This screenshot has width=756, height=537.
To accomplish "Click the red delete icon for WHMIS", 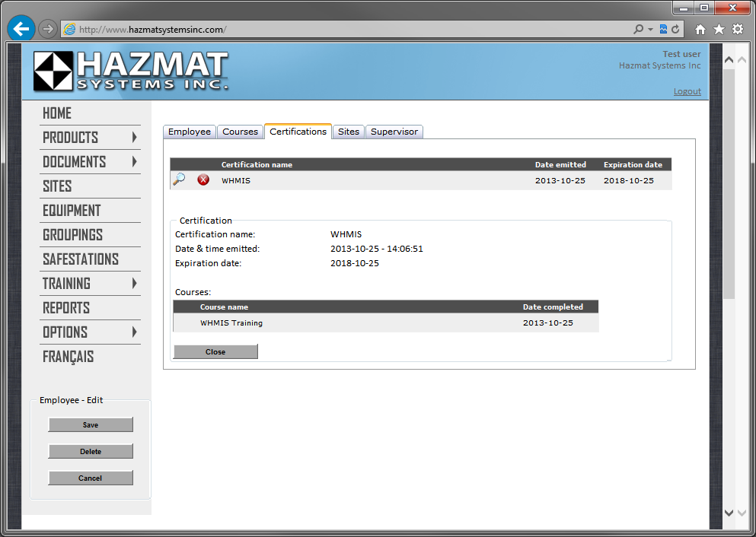I will coord(203,180).
